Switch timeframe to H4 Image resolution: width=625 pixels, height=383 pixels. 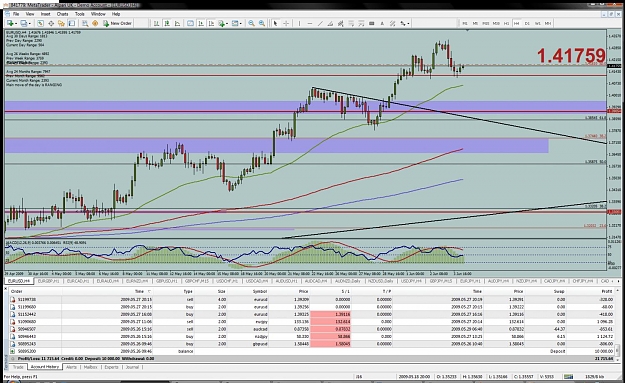(x=517, y=24)
